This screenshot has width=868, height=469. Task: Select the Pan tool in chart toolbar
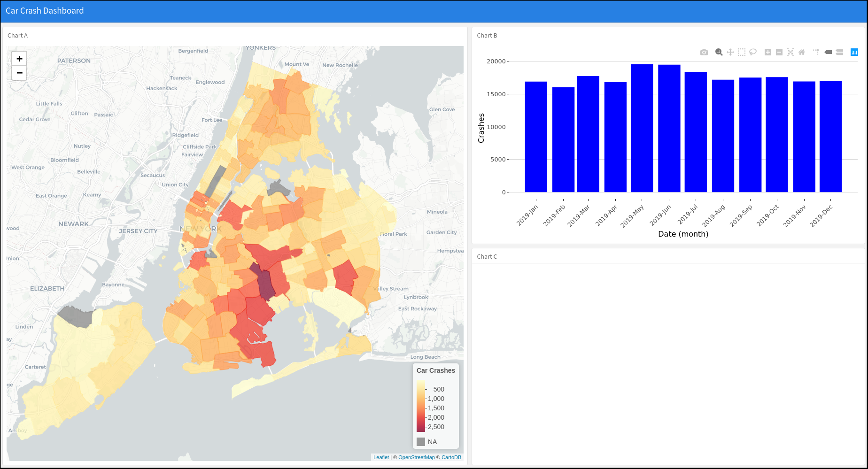click(730, 52)
